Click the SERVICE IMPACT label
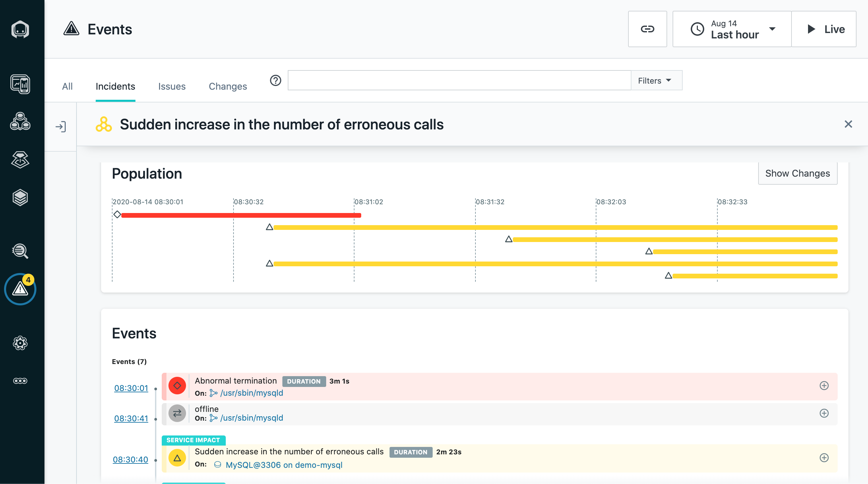 [193, 440]
